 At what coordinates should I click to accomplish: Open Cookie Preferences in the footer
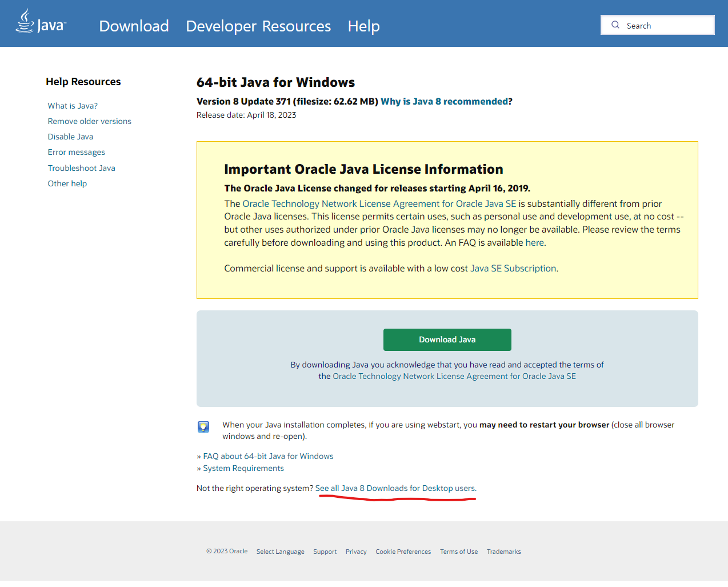pos(403,552)
